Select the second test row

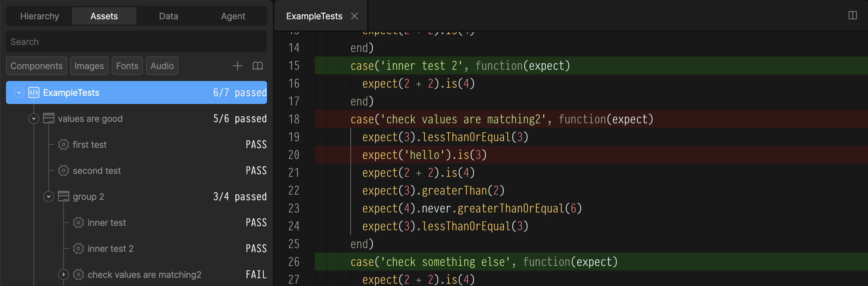tap(136, 170)
